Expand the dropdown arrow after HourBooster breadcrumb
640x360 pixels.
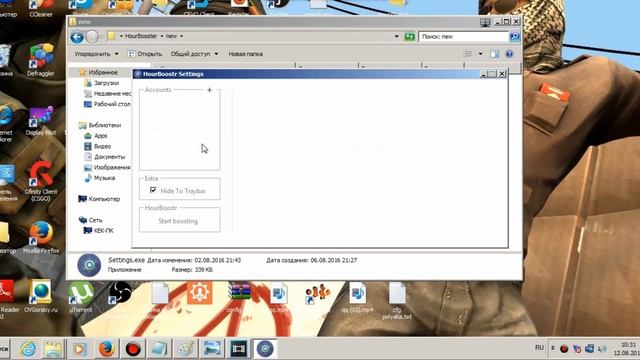point(162,36)
